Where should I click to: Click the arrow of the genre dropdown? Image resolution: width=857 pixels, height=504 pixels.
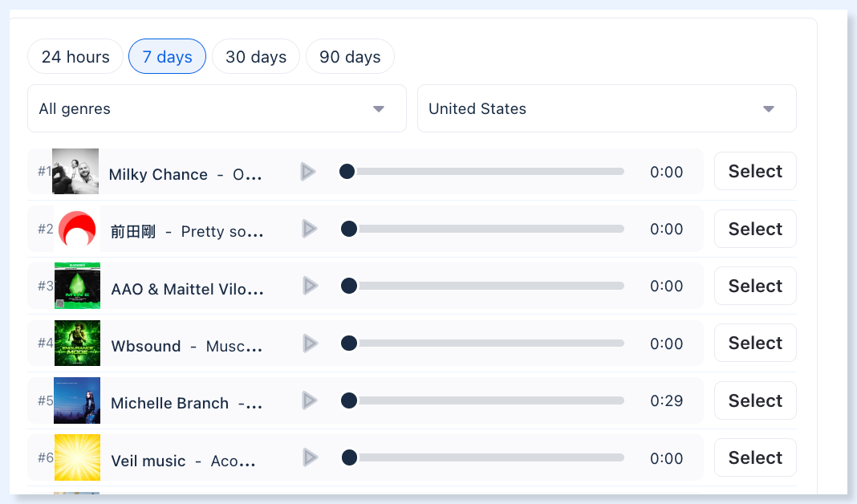pyautogui.click(x=378, y=109)
